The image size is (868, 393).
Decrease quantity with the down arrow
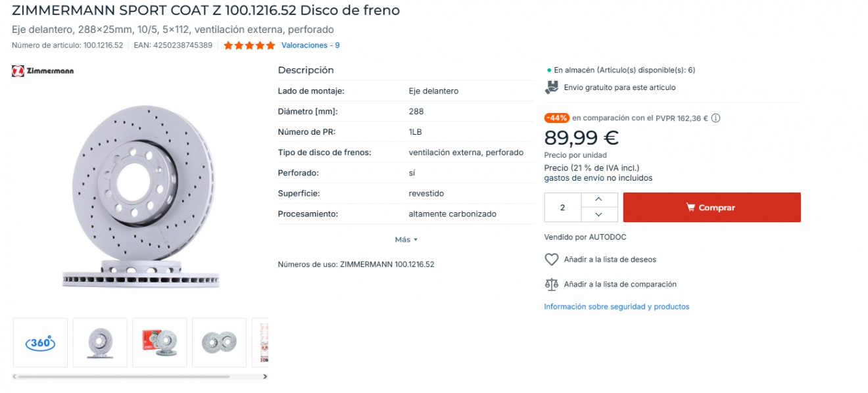[598, 215]
